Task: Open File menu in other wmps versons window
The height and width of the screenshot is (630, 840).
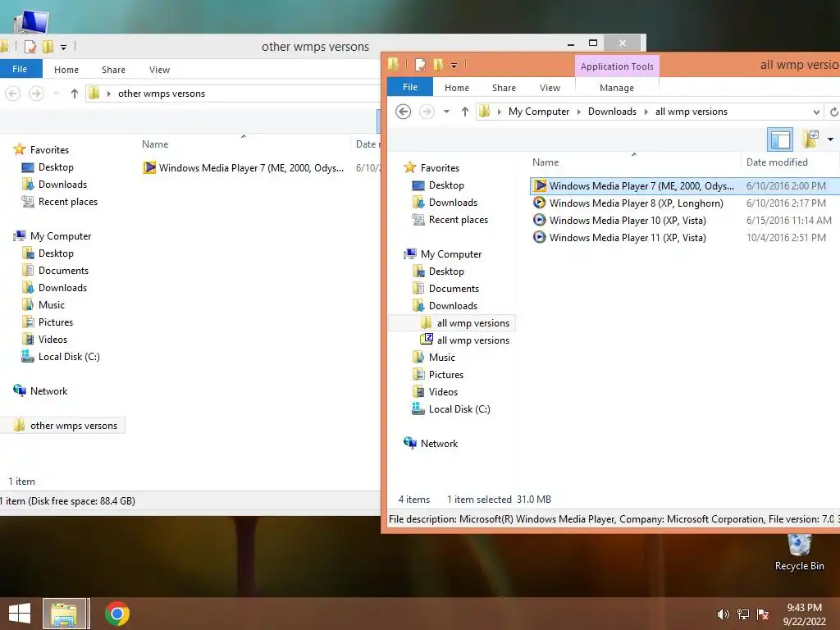Action: pyautogui.click(x=20, y=69)
